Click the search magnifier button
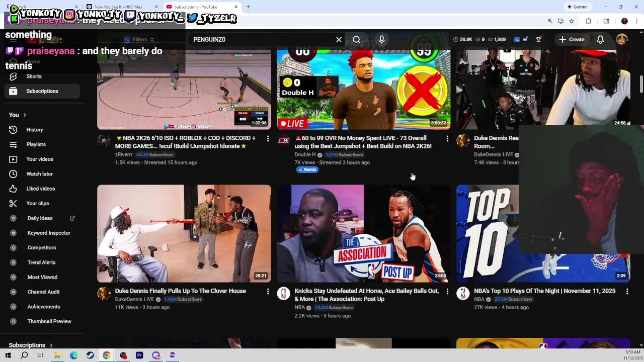Screen dimensions: 644x362 point(356,39)
